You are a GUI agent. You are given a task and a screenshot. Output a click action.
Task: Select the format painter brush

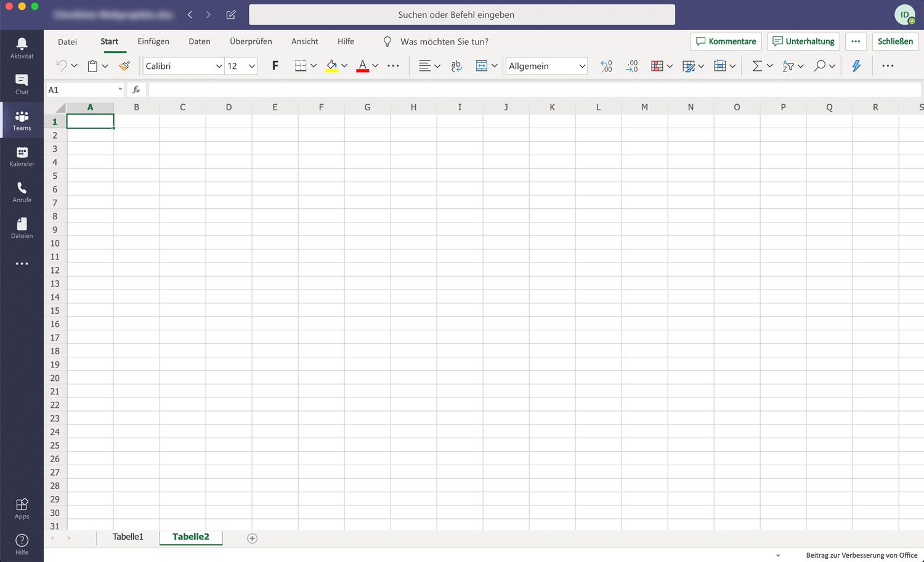coord(124,66)
